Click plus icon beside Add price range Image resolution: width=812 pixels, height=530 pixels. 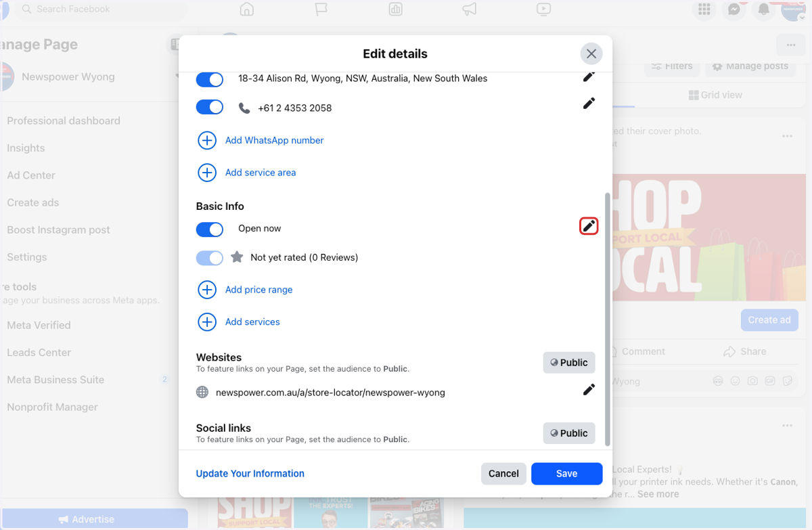(207, 290)
